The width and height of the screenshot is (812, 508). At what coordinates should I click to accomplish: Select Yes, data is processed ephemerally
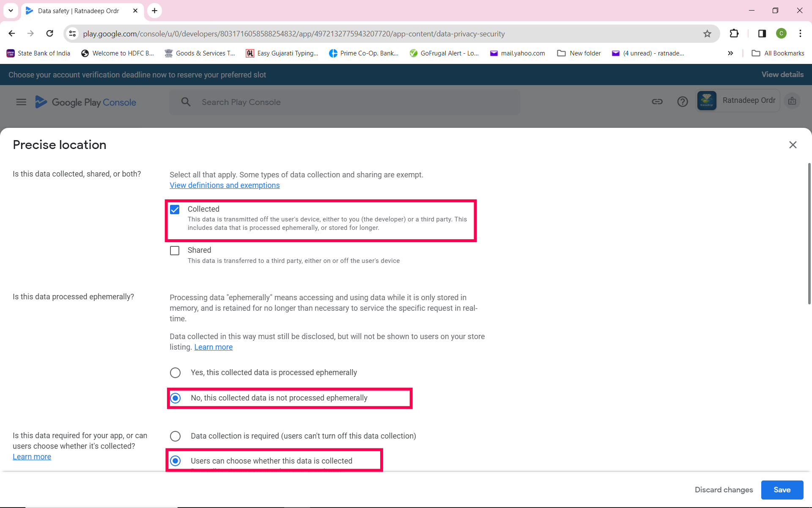tap(175, 373)
